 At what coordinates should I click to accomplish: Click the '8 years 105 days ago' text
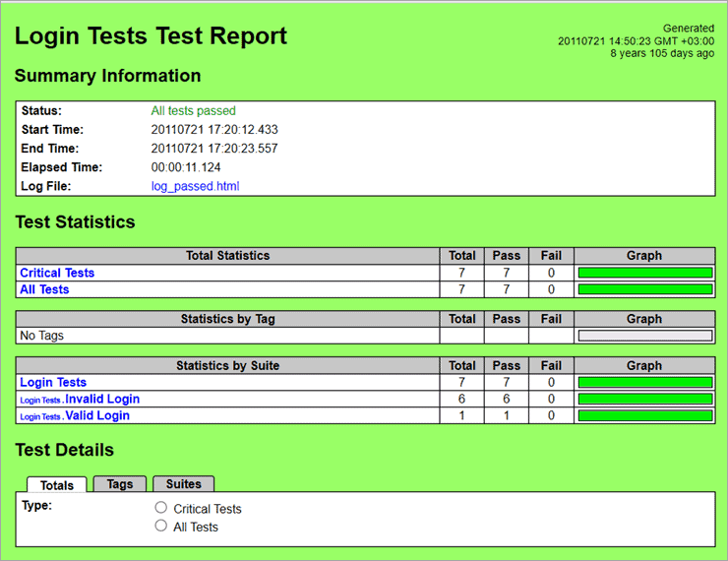pyautogui.click(x=662, y=53)
